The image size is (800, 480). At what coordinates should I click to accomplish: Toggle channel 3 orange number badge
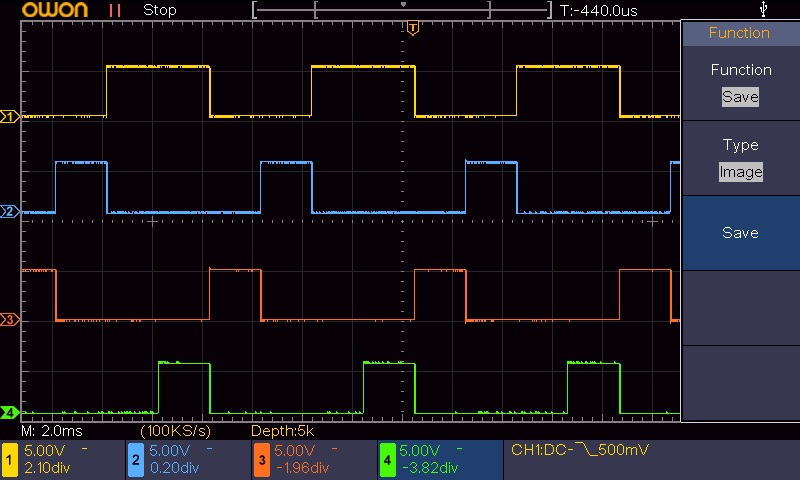click(262, 460)
